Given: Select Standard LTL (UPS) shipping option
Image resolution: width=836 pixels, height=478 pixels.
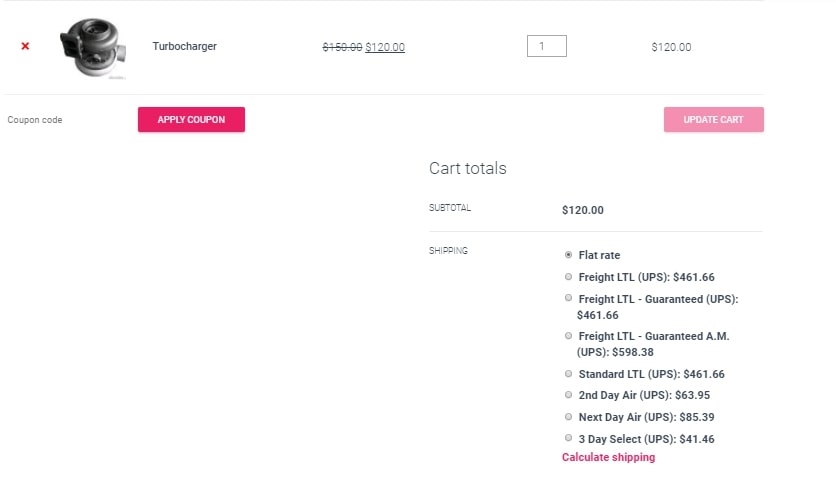Looking at the screenshot, I should 568,374.
